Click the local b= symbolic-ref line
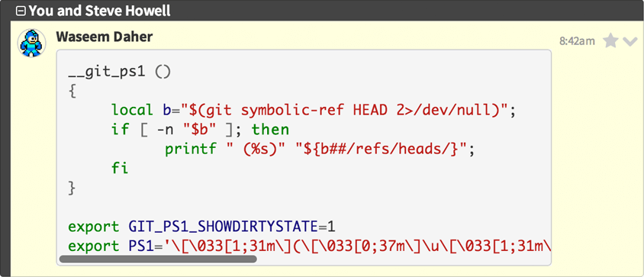 [x=314, y=110]
